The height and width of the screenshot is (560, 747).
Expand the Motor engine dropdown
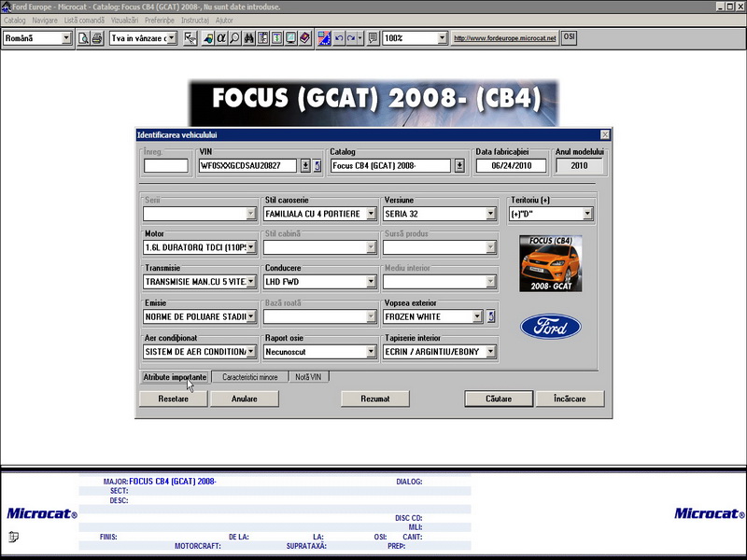tap(250, 247)
